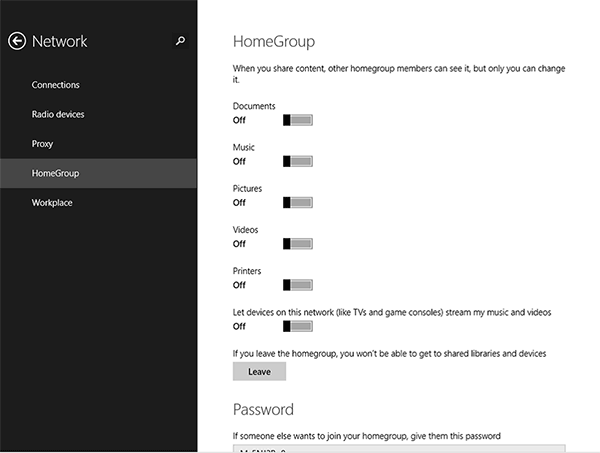
Task: Turn on Music sharing switch
Action: click(x=298, y=161)
